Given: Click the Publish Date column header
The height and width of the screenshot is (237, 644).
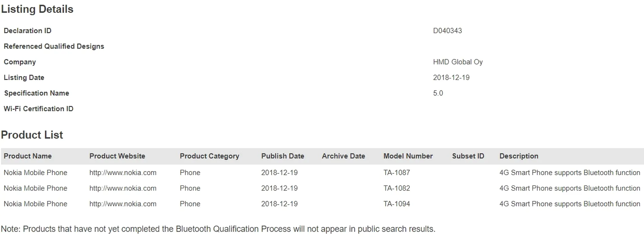Looking at the screenshot, I should pos(282,156).
